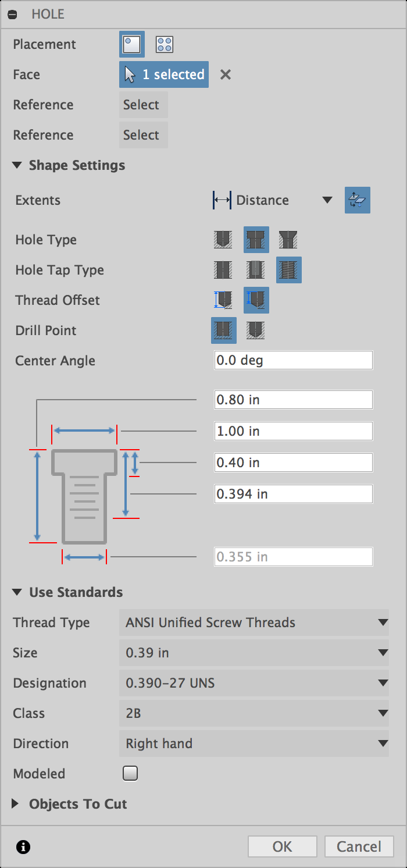
Task: Select the Single Hole placement icon
Action: click(131, 44)
